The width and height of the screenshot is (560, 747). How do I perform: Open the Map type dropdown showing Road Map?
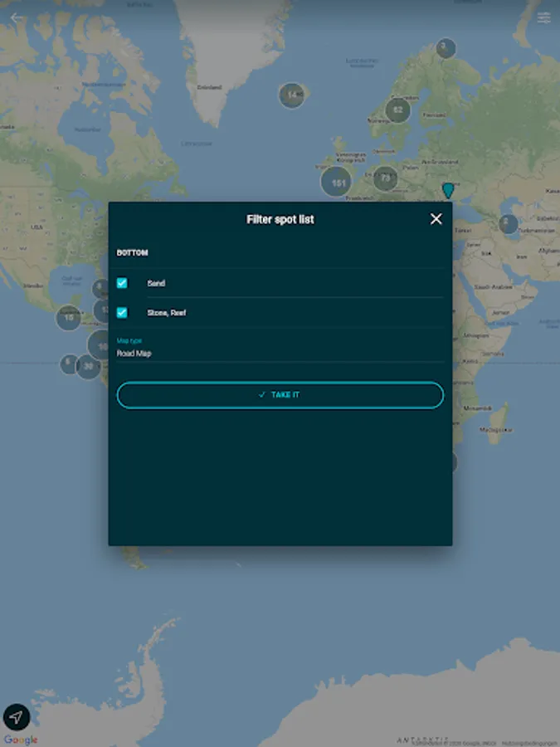click(x=280, y=349)
